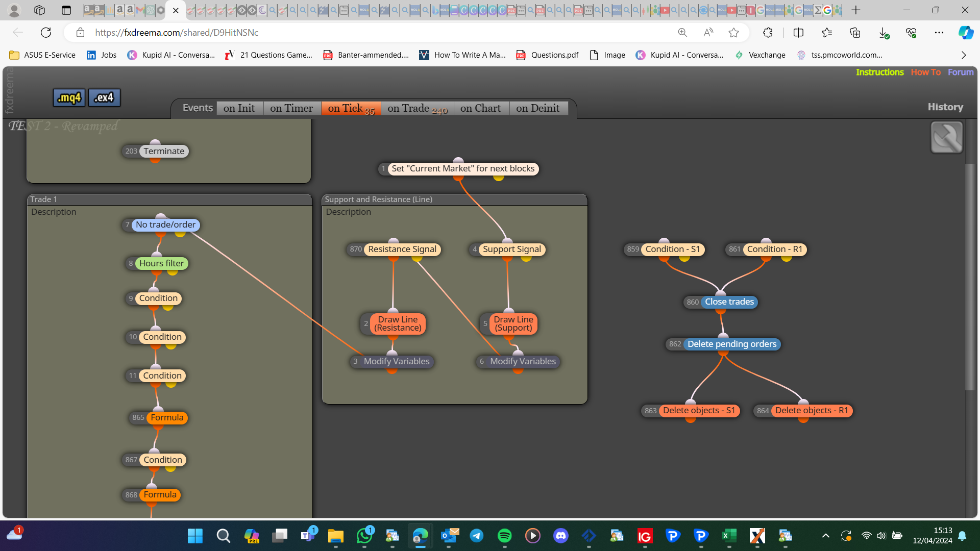The width and height of the screenshot is (980, 551).
Task: Open File Explorer from the taskbar
Action: (x=335, y=536)
